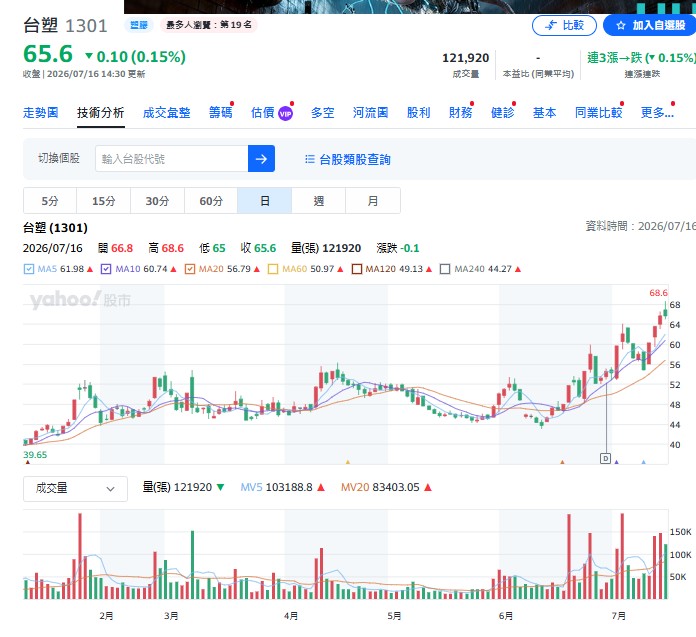696x637 pixels.
Task: Click the 39.65 low price label
Action: coord(35,455)
